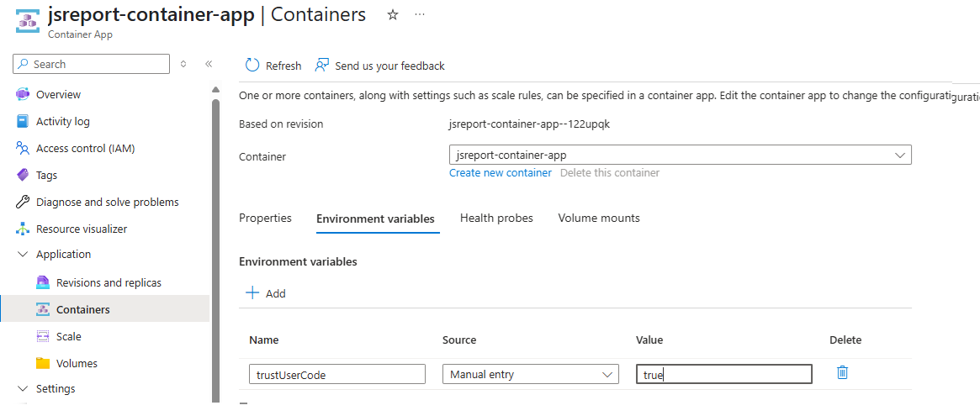The width and height of the screenshot is (980, 416).
Task: Click Add to create environment variable
Action: coord(266,293)
